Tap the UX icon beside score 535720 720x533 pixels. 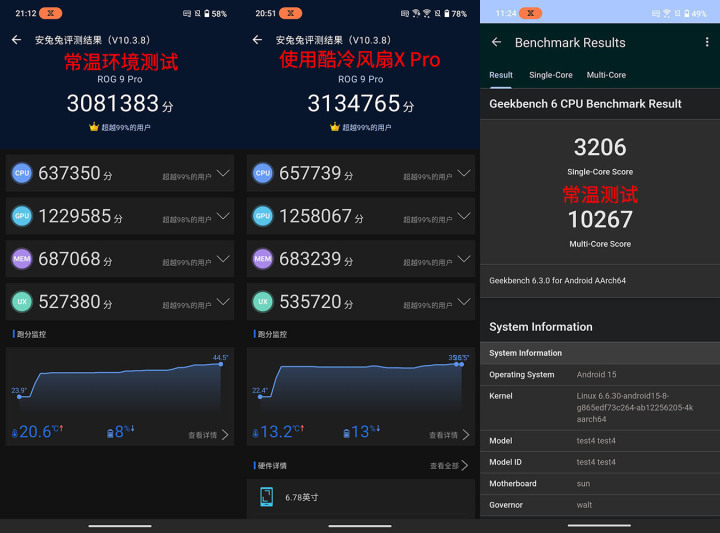point(262,301)
